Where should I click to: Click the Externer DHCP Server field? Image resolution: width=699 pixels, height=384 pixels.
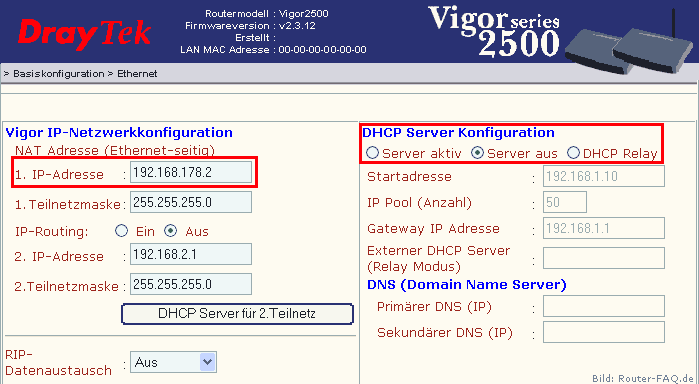pyautogui.click(x=604, y=258)
